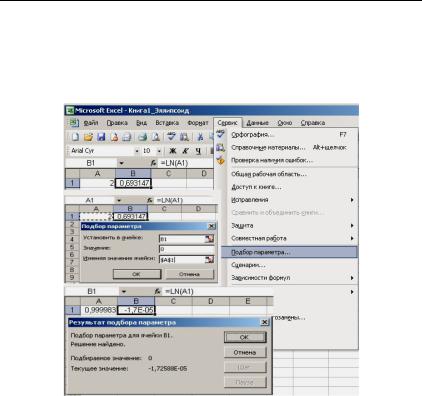Close the Подбор параметра dialog
Screen dimensions: 422x396
212,226
